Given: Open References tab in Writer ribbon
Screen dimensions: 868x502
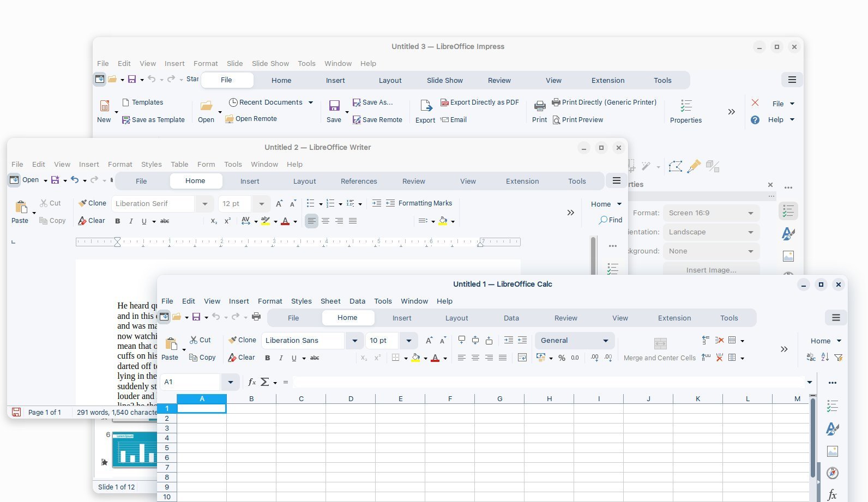Looking at the screenshot, I should coord(359,182).
